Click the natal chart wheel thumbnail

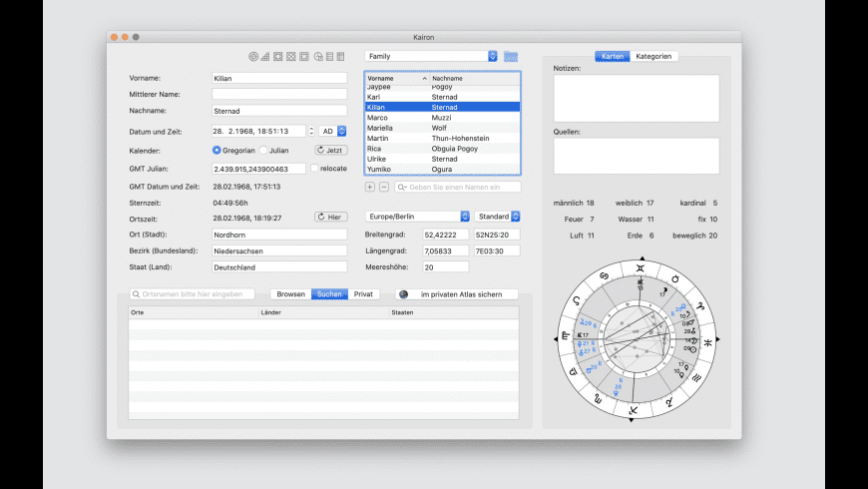click(637, 339)
